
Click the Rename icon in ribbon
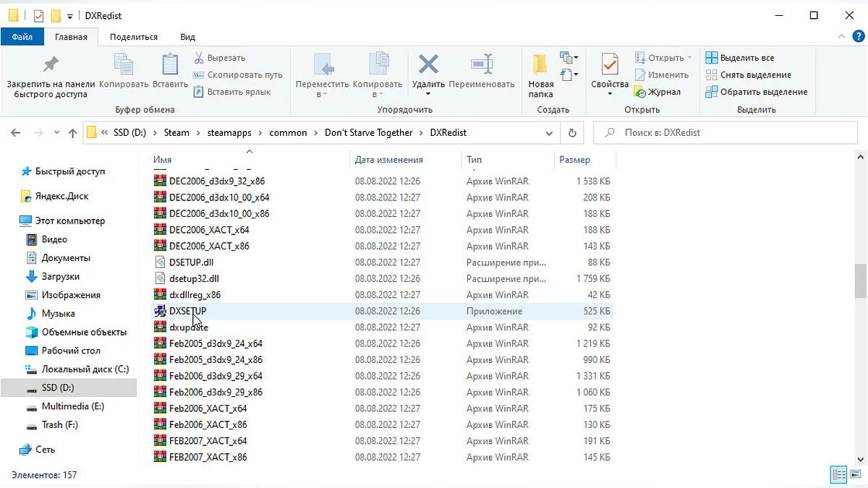481,65
